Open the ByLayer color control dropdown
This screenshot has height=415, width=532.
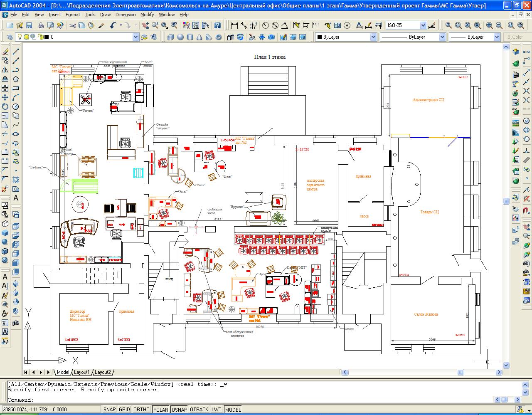pos(373,37)
